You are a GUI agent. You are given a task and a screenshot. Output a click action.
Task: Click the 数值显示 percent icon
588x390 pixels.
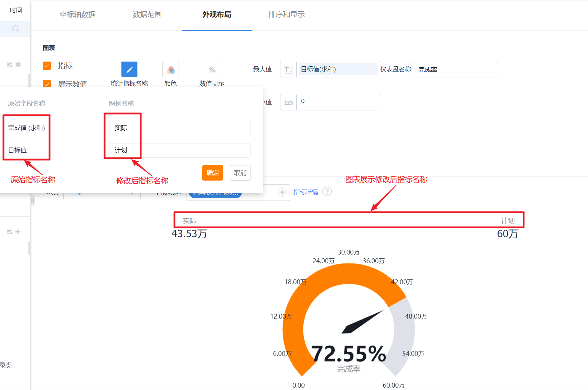[212, 69]
